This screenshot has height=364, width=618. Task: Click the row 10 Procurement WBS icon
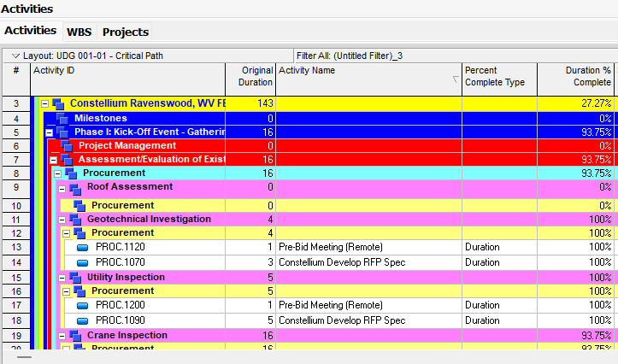click(79, 206)
